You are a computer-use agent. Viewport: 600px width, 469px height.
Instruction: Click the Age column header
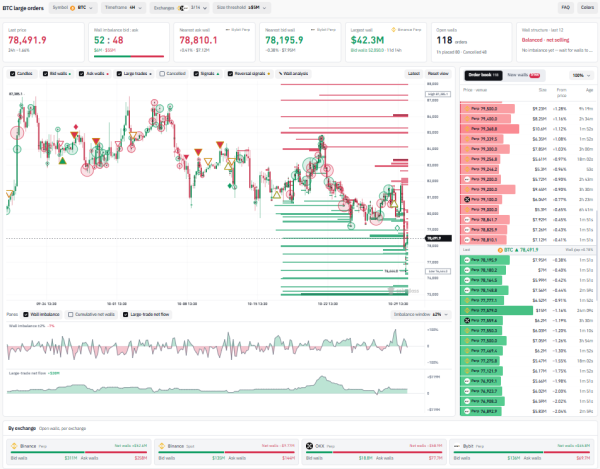[x=589, y=90]
